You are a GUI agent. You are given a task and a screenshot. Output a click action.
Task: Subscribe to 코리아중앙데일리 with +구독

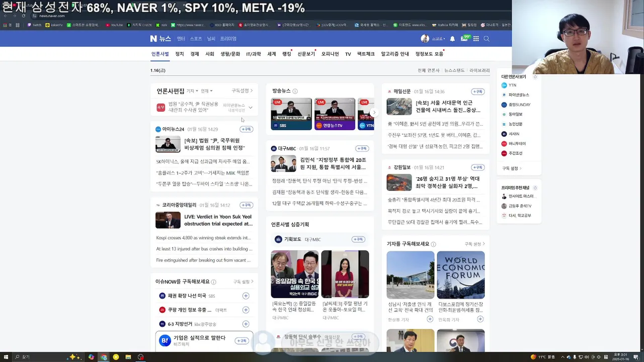tap(246, 205)
